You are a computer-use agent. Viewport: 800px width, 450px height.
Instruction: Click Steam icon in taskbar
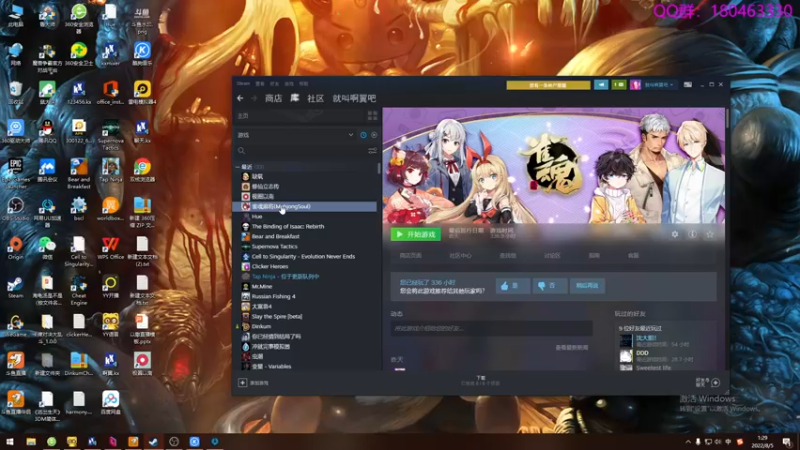pos(153,441)
